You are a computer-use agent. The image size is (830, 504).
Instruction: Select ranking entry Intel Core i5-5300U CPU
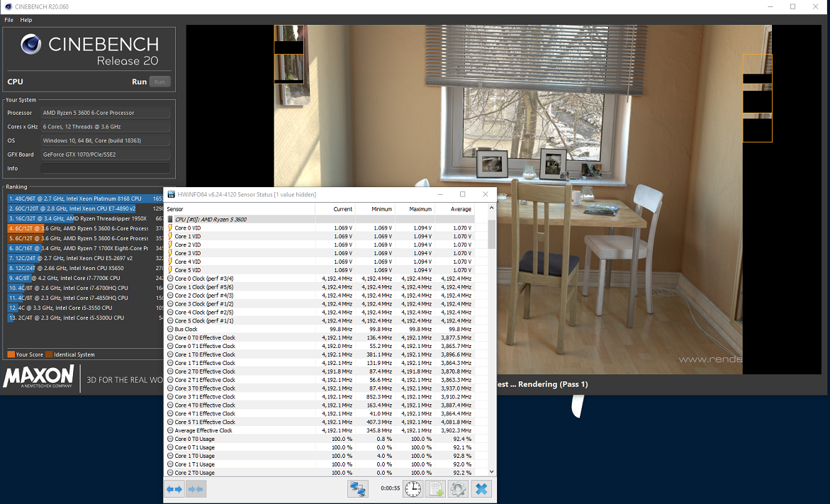click(x=85, y=318)
